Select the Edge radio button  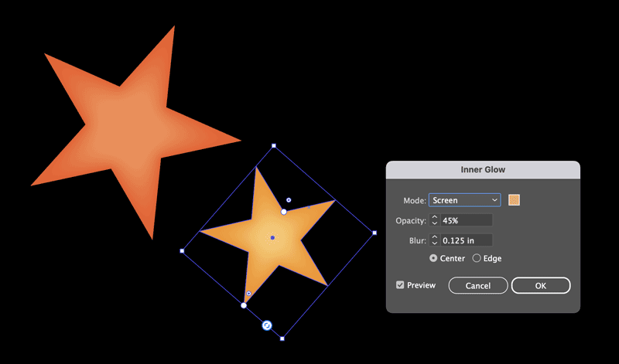point(477,258)
